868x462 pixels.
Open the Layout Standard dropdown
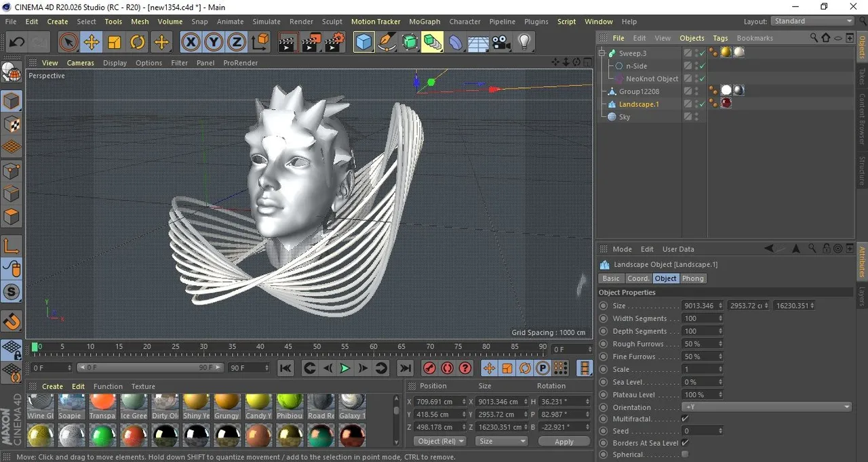point(812,22)
